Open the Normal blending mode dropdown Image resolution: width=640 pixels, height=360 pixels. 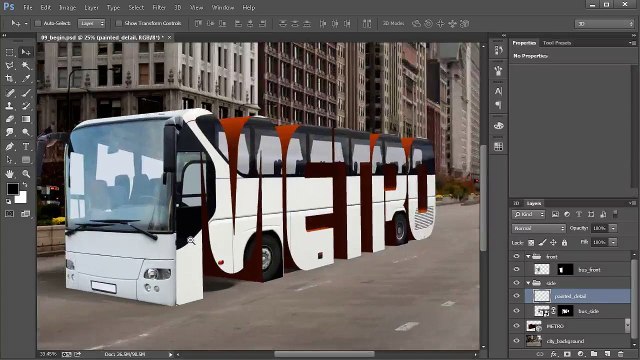tap(539, 228)
